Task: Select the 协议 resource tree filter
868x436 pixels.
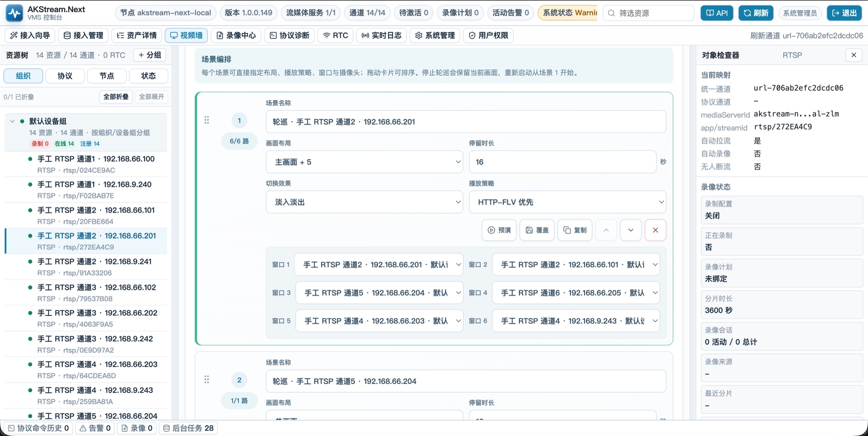Action: pyautogui.click(x=65, y=76)
